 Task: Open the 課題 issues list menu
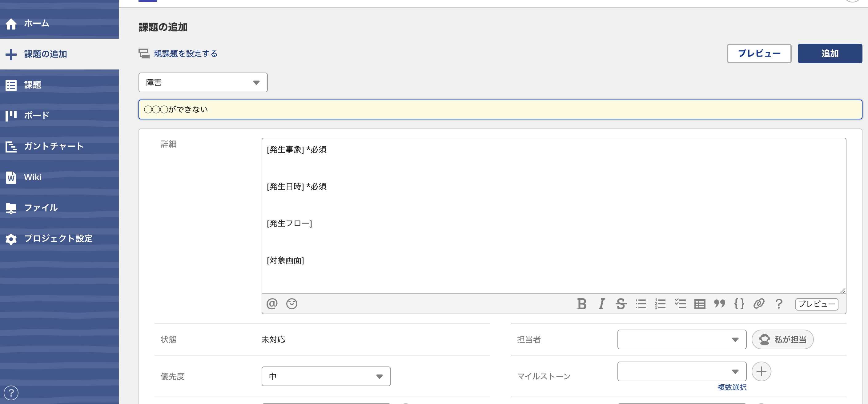[x=59, y=85]
